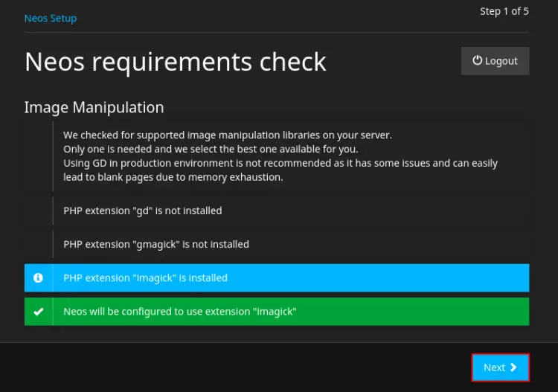Click empty right end of blue bar
Screen dimensions: 558x392
coord(446,277)
